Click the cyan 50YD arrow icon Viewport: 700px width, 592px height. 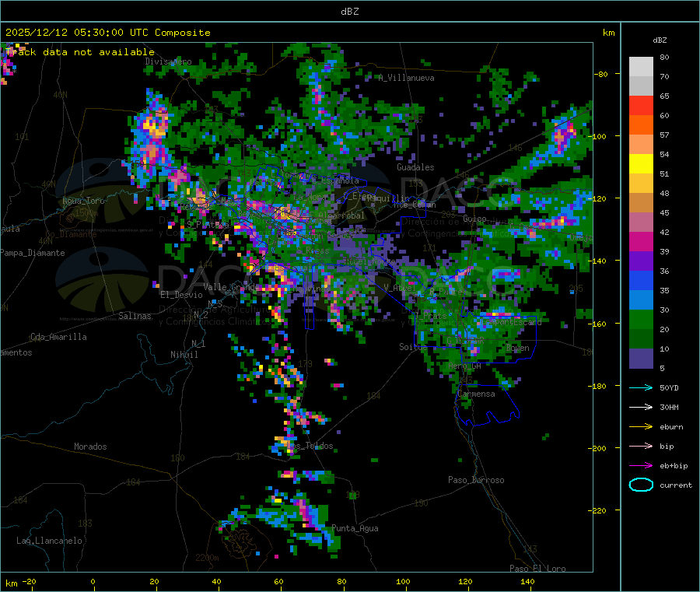[x=641, y=387]
